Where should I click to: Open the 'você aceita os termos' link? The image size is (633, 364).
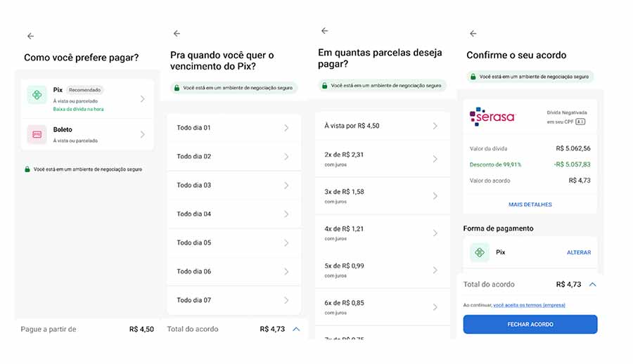[x=529, y=305]
